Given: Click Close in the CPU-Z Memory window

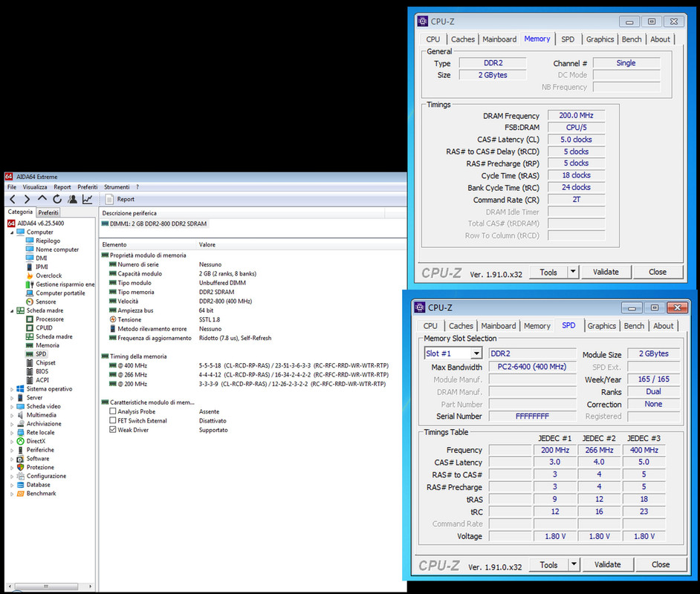Looking at the screenshot, I should click(658, 272).
